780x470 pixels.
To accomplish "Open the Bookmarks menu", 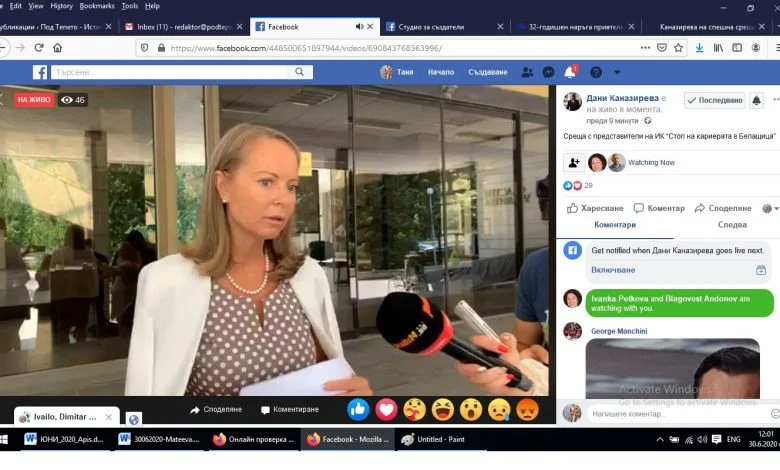I will tap(97, 6).
